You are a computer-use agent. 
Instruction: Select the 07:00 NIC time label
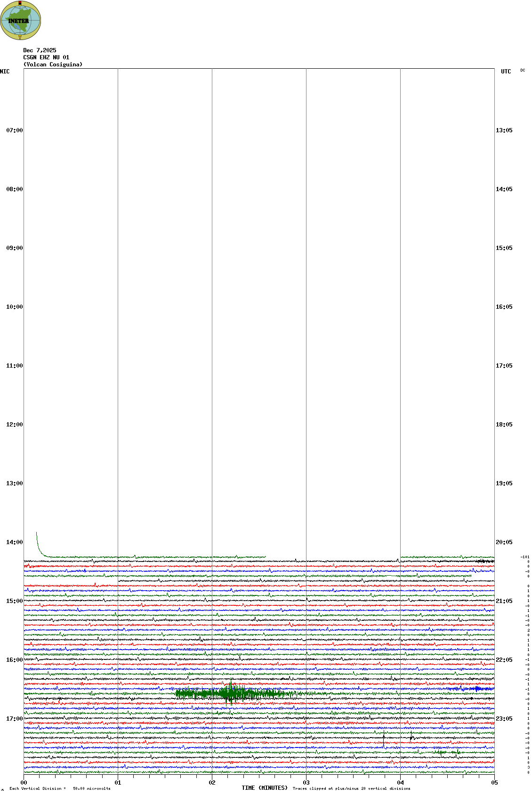[14, 130]
